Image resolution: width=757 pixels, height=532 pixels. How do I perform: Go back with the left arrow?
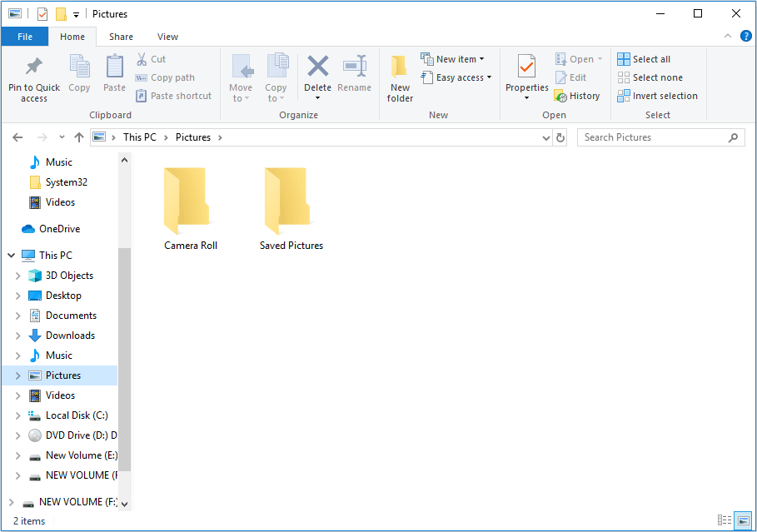click(x=17, y=137)
